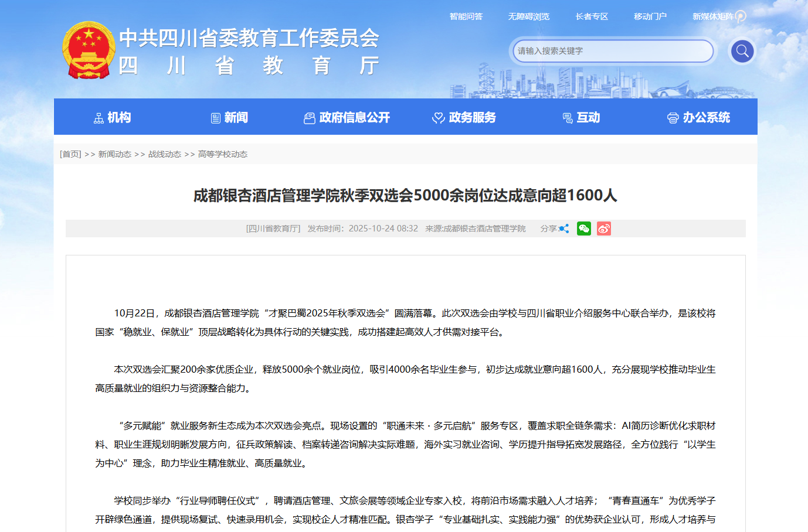Image resolution: width=808 pixels, height=532 pixels.
Task: Share the article via WeChat icon
Action: [x=583, y=229]
